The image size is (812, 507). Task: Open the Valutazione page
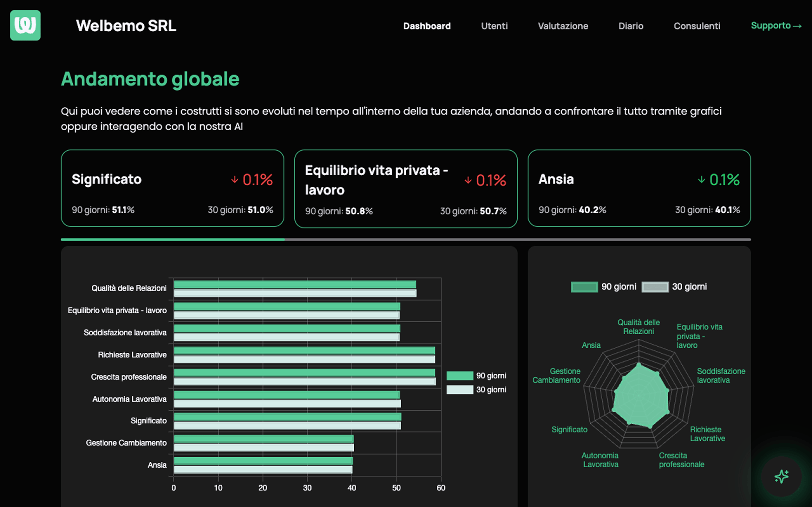click(563, 26)
